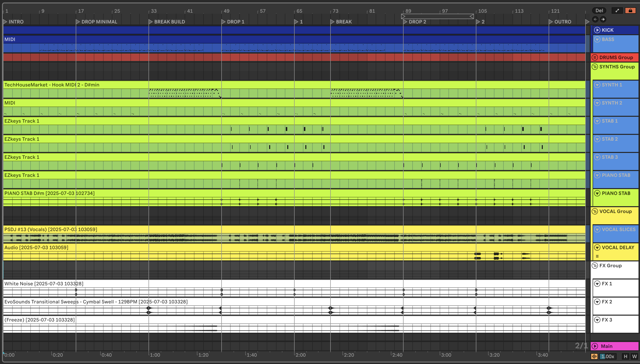Unfold the KICK track with its arrow
The width and height of the screenshot is (640, 364).
pyautogui.click(x=597, y=30)
